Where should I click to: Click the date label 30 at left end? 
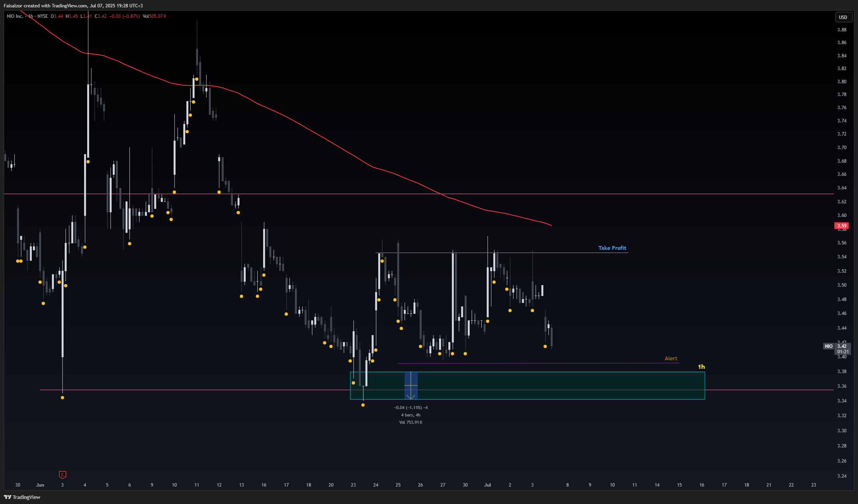[x=17, y=485]
